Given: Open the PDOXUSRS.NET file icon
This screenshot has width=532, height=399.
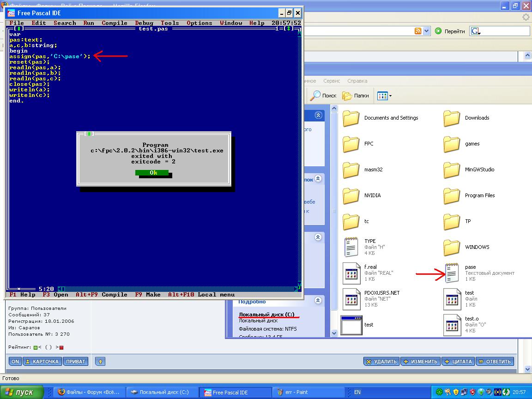Looking at the screenshot, I should coord(351,299).
